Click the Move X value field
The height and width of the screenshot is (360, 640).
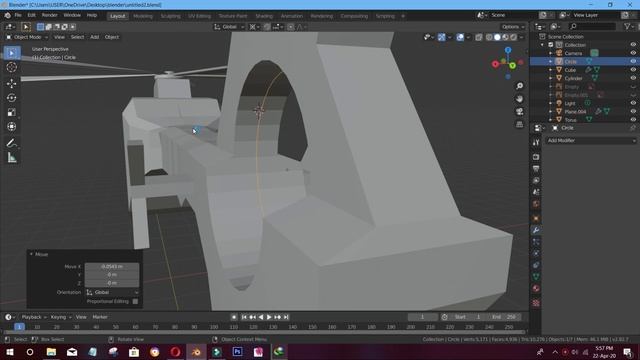112,267
